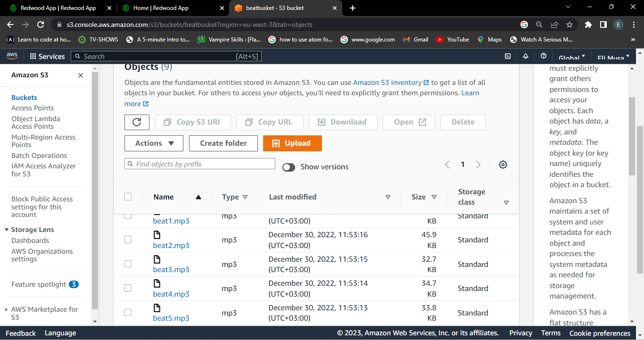Select all objects header checkbox
Viewport: 644px width, 340px height.
coord(128,197)
